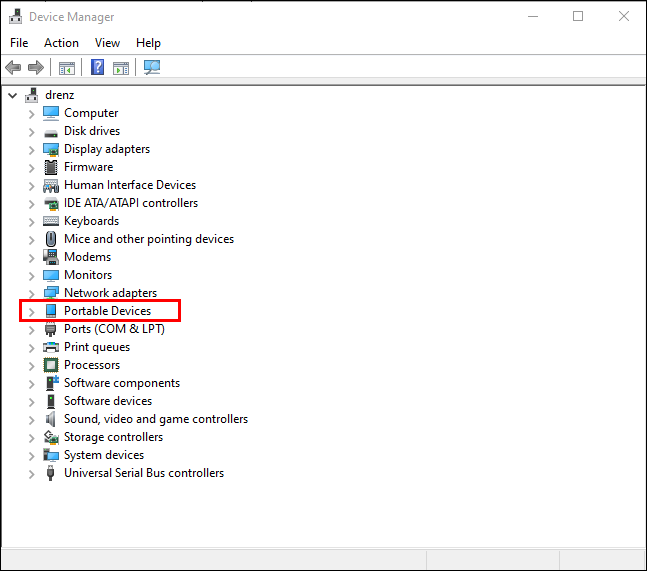The height and width of the screenshot is (571, 647).
Task: Select the Portable Devices label
Action: [x=108, y=311]
